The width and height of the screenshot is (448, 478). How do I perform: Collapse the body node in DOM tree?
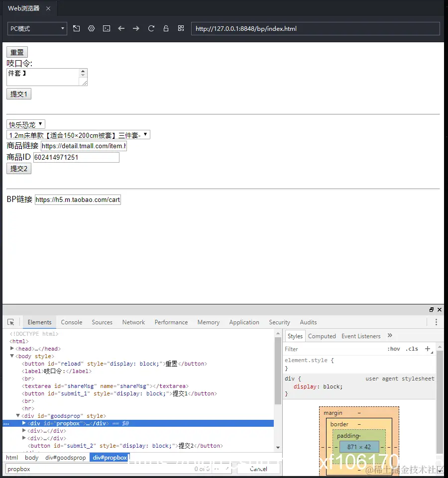pyautogui.click(x=12, y=356)
